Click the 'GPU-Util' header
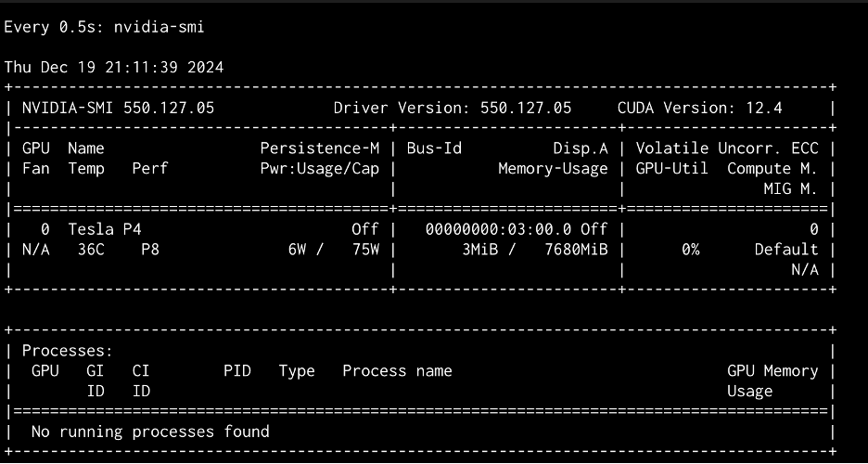Image resolution: width=868 pixels, height=464 pixels. [x=672, y=169]
